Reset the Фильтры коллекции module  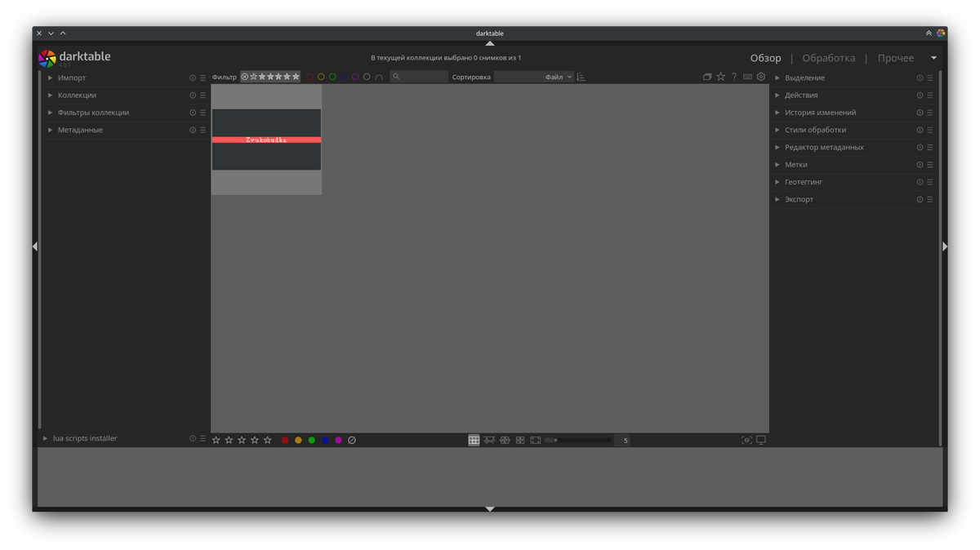(193, 113)
